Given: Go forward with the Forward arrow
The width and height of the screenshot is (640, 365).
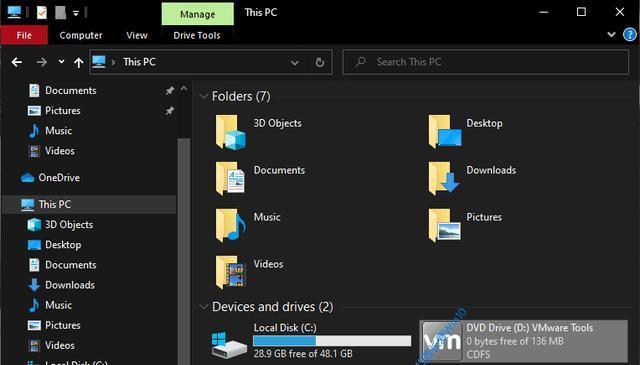Looking at the screenshot, I should tap(41, 62).
